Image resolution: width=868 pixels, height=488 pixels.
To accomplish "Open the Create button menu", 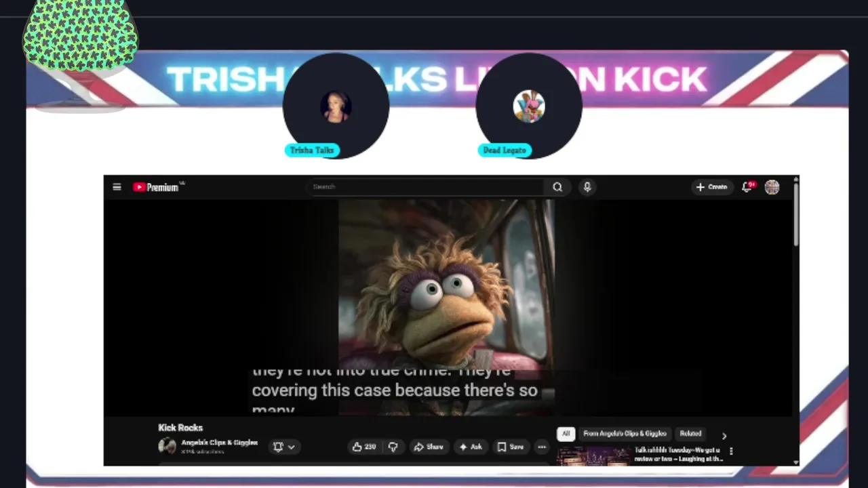I will pos(711,187).
